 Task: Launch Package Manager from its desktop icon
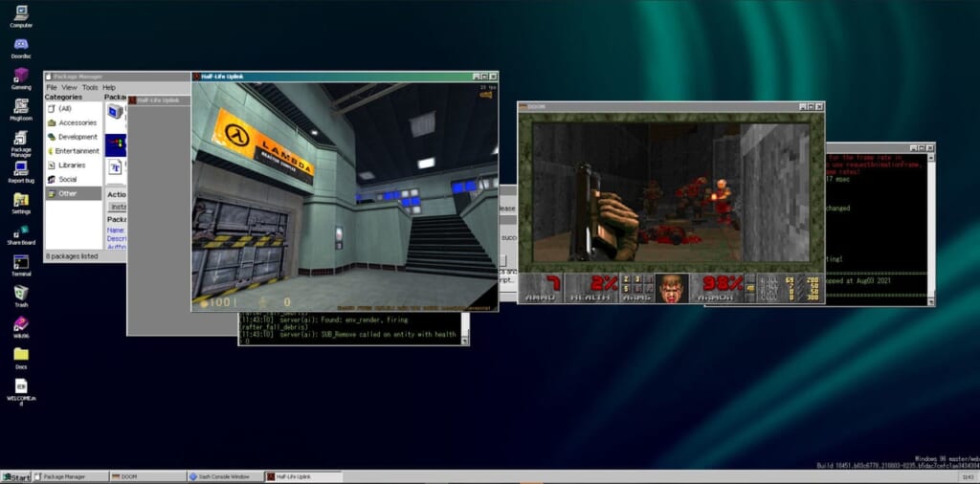tap(20, 139)
